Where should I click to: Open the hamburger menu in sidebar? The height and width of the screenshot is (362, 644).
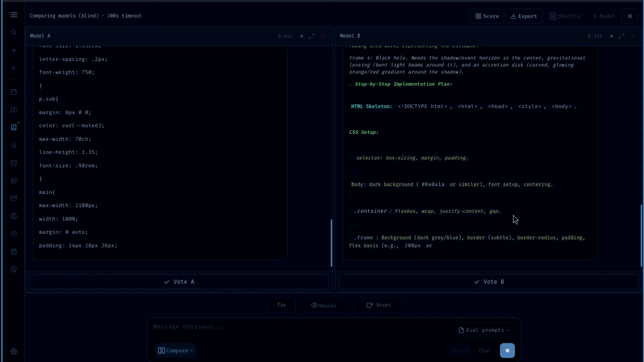coord(14,15)
